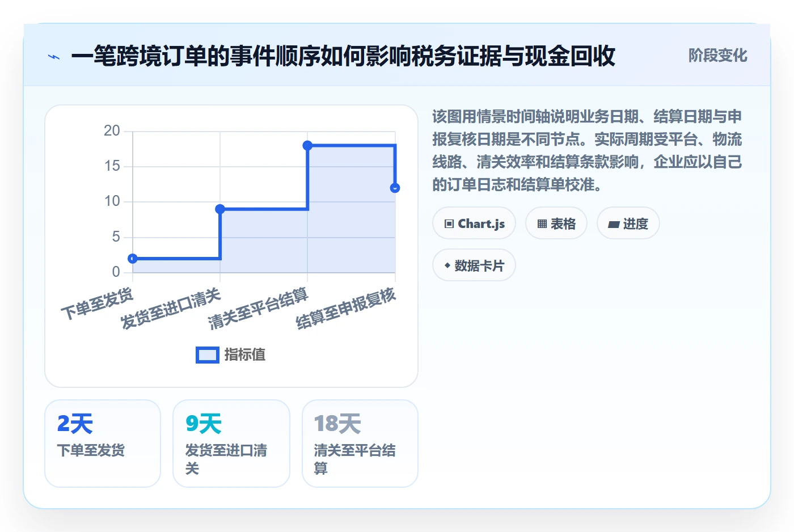This screenshot has width=794, height=532.
Task: Select the 进度 chip
Action: tap(628, 223)
